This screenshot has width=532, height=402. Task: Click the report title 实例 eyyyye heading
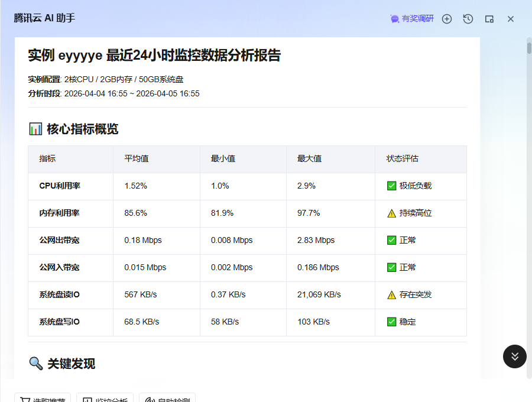tap(154, 56)
